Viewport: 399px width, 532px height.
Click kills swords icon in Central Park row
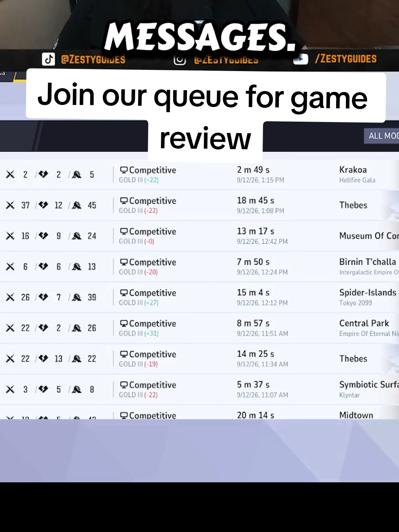click(10, 328)
